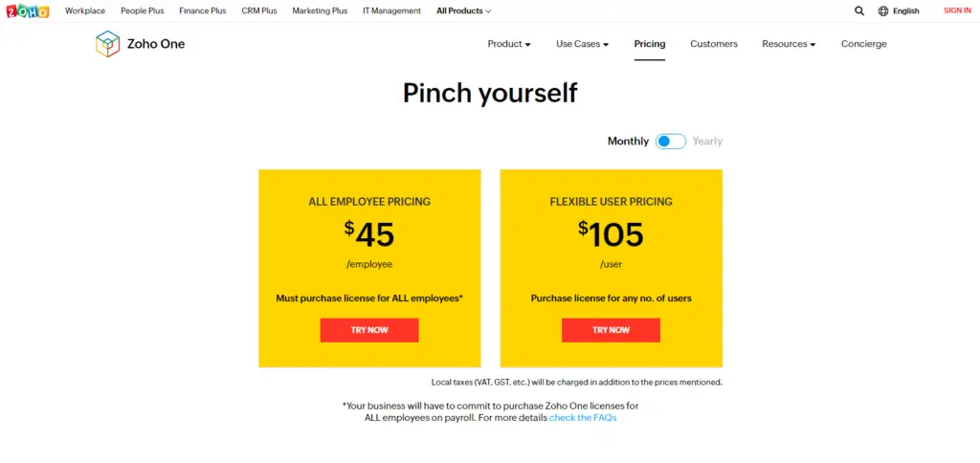The image size is (980, 463).
Task: Click the Zoho logo in top bar
Action: click(x=28, y=11)
